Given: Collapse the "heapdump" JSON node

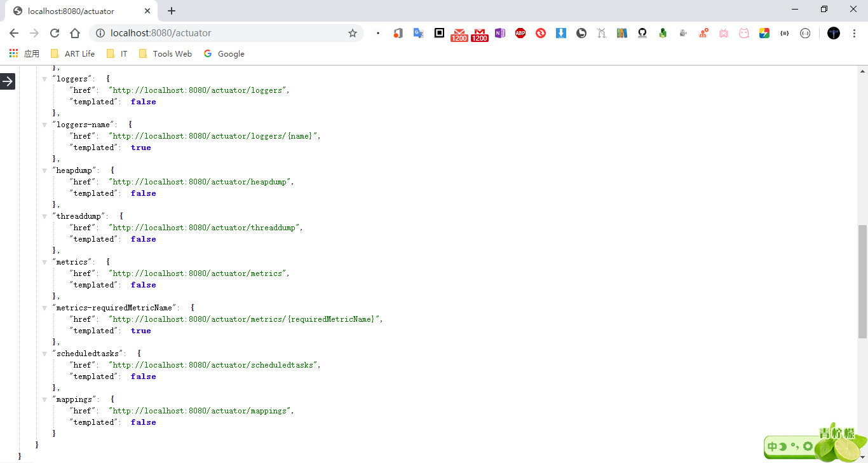Looking at the screenshot, I should pyautogui.click(x=44, y=170).
